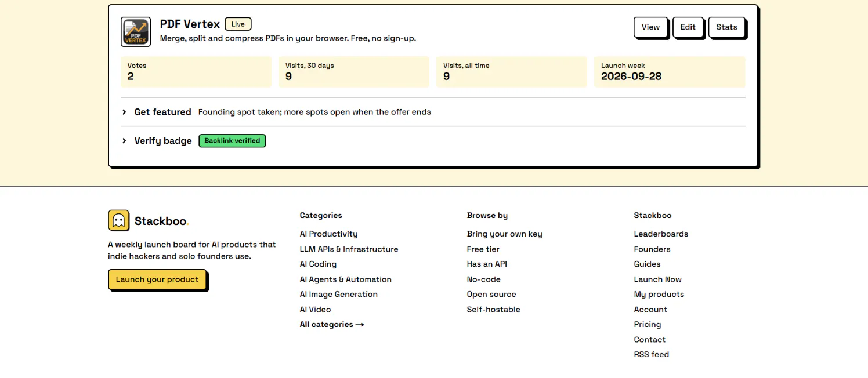Open the AI Coding category link
The image size is (868, 378).
pos(318,264)
